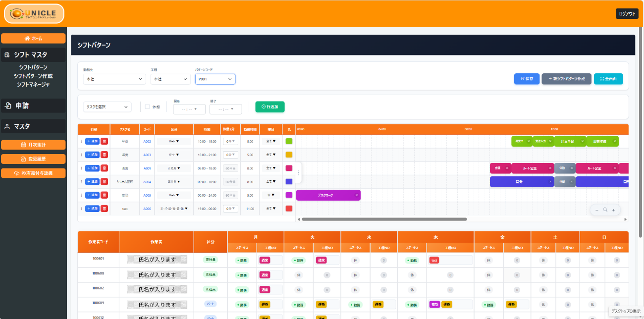This screenshot has height=319, width=644.
Task: Click the drag handle of the A003 row
Action: coord(81,155)
